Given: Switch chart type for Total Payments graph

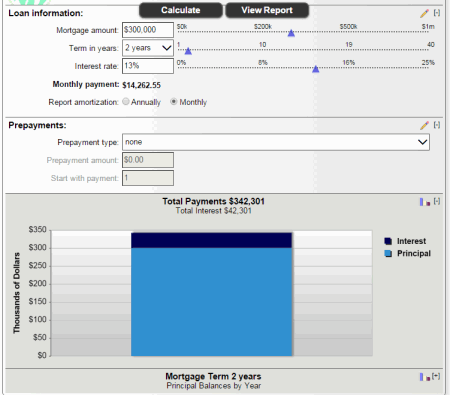Looking at the screenshot, I should 425,202.
